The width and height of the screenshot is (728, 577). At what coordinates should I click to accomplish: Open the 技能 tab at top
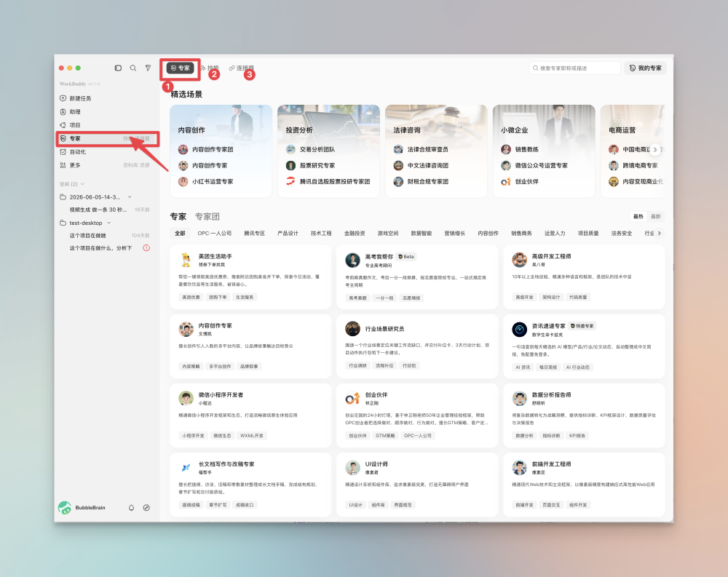pyautogui.click(x=210, y=68)
